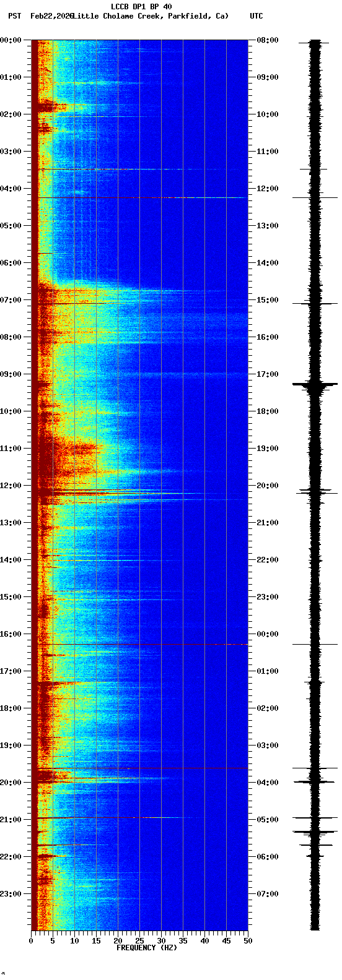
Task: Click the seismogram spike near 15:05 UTC
Action: pyautogui.click(x=315, y=304)
